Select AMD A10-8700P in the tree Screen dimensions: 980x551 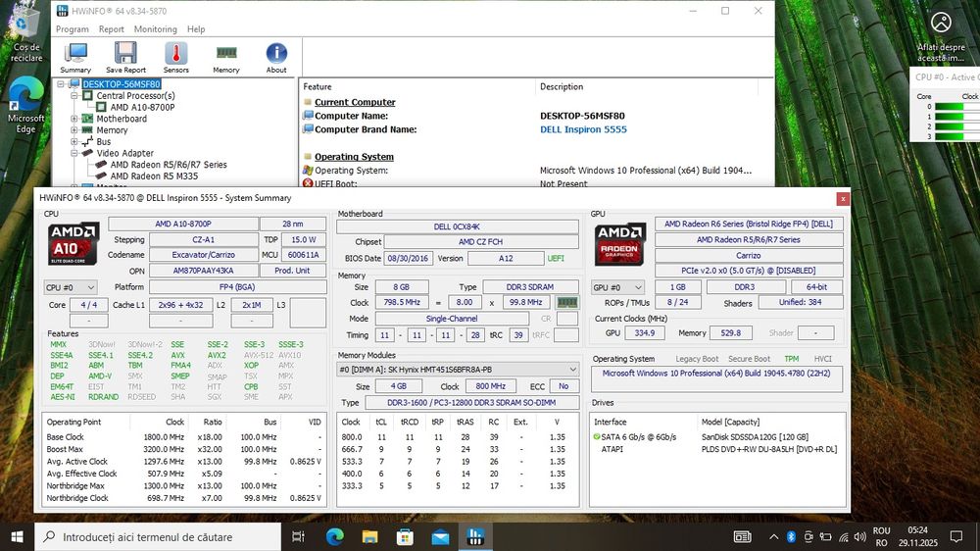tap(142, 107)
